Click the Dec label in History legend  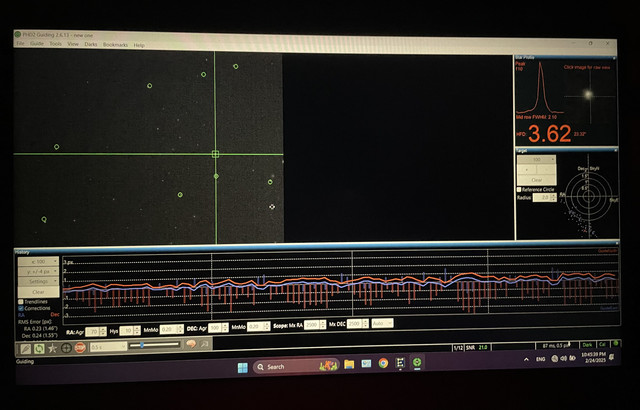(55, 315)
